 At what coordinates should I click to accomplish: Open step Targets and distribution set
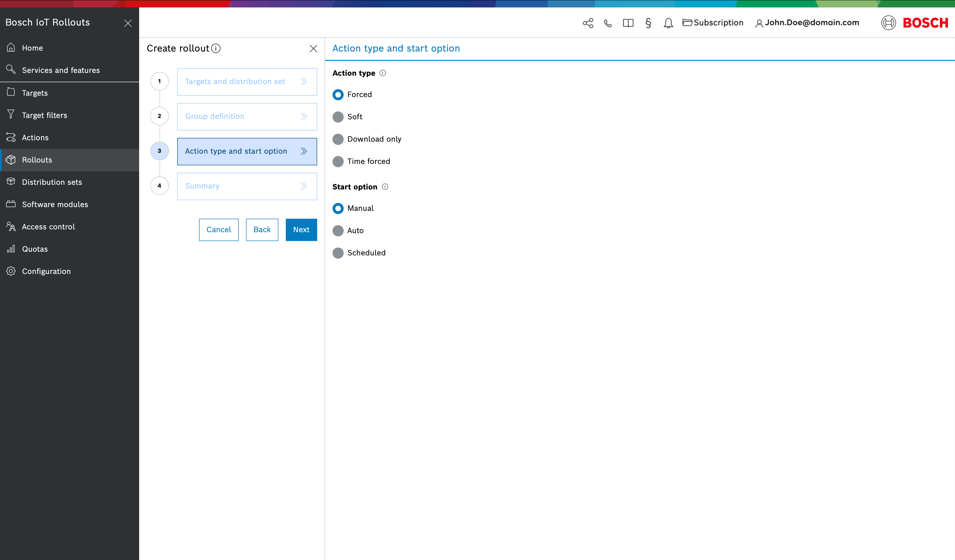[247, 82]
